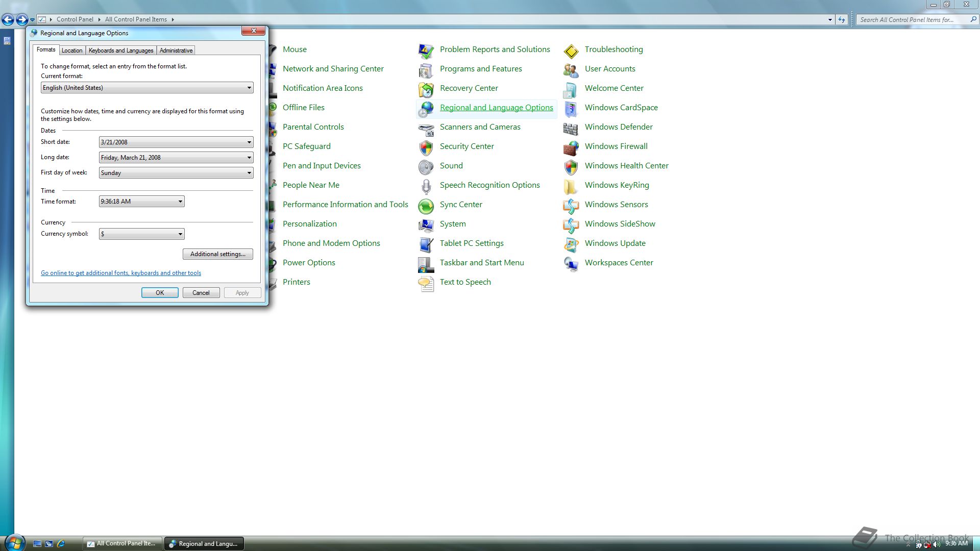Click the Windows Defender wall icon
The width and height of the screenshot is (980, 551).
coord(571,128)
